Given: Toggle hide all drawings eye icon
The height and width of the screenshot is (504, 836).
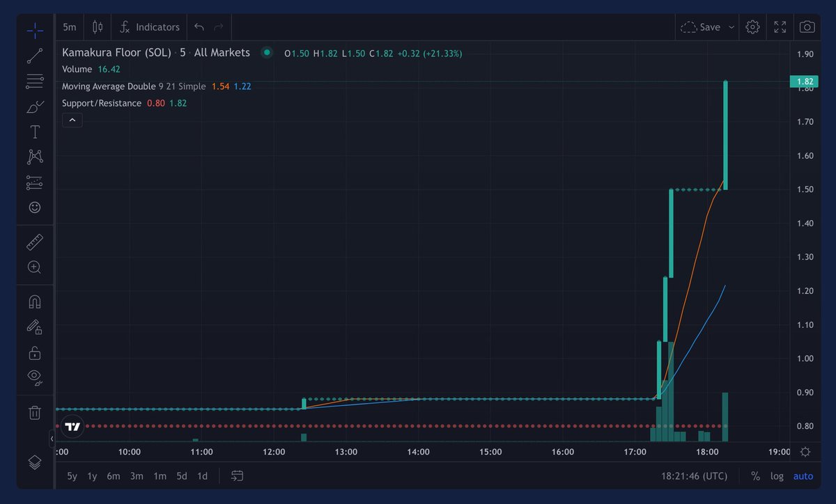Looking at the screenshot, I should [35, 377].
